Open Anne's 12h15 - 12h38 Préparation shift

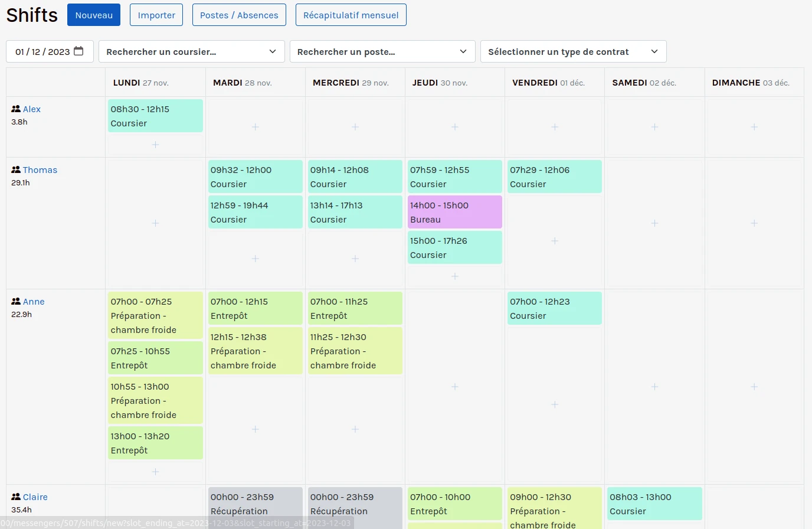click(255, 351)
